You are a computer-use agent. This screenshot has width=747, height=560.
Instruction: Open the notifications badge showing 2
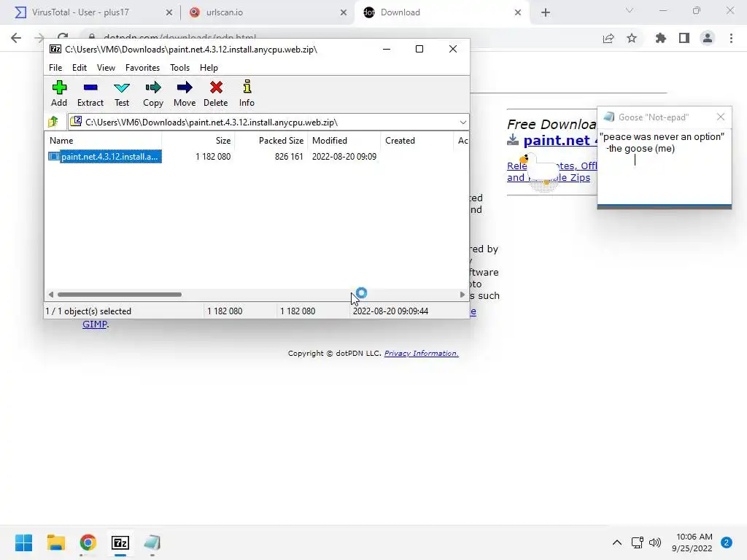click(x=727, y=542)
